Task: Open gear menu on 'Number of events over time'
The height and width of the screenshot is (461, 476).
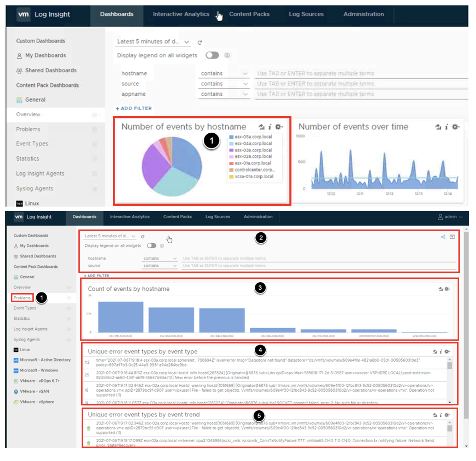Action: [x=456, y=127]
